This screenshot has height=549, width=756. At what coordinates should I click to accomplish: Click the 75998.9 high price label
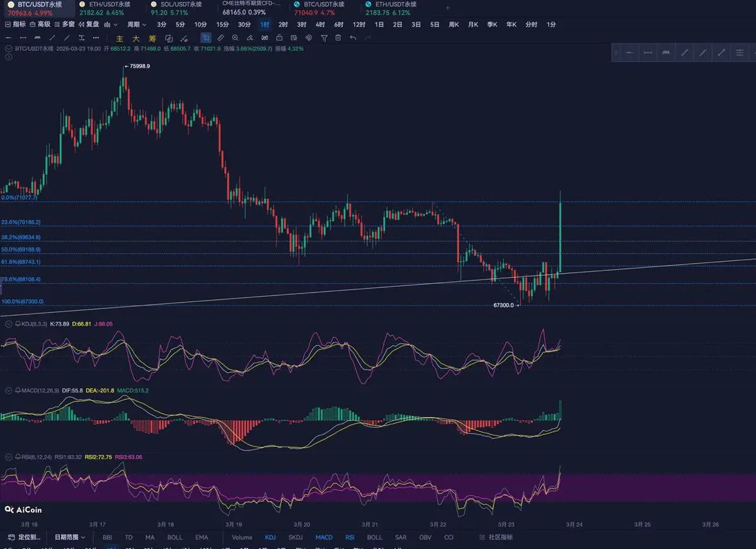pos(140,66)
